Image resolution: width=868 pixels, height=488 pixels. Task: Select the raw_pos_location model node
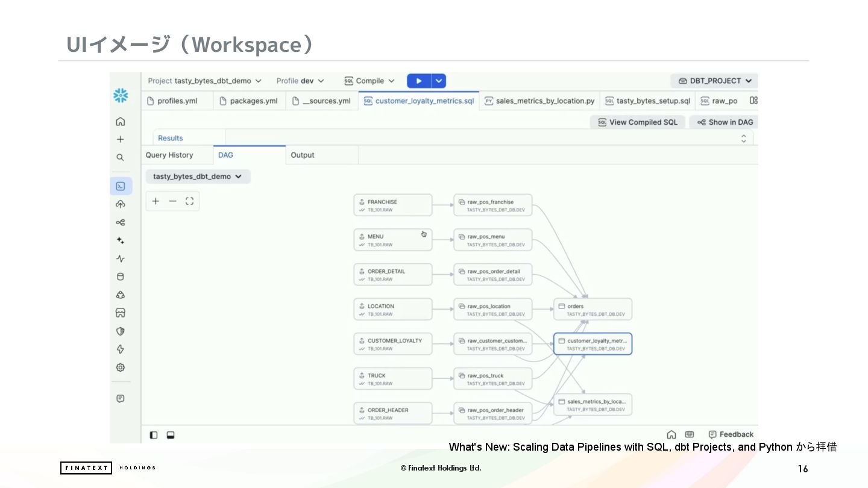point(493,310)
